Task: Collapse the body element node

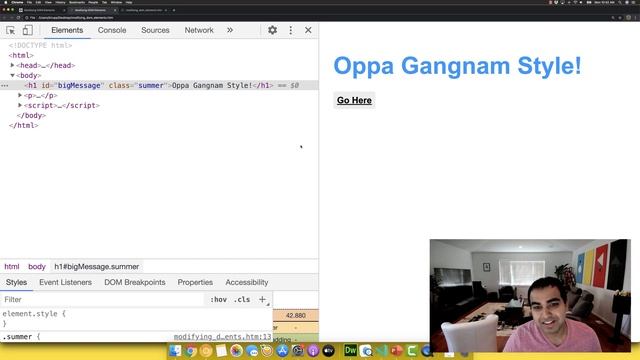Action: click(12, 76)
